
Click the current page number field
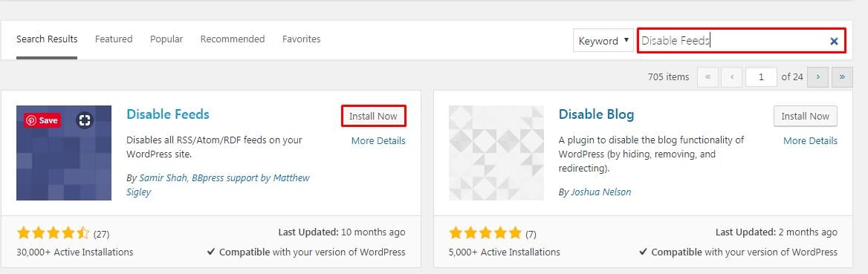click(761, 77)
